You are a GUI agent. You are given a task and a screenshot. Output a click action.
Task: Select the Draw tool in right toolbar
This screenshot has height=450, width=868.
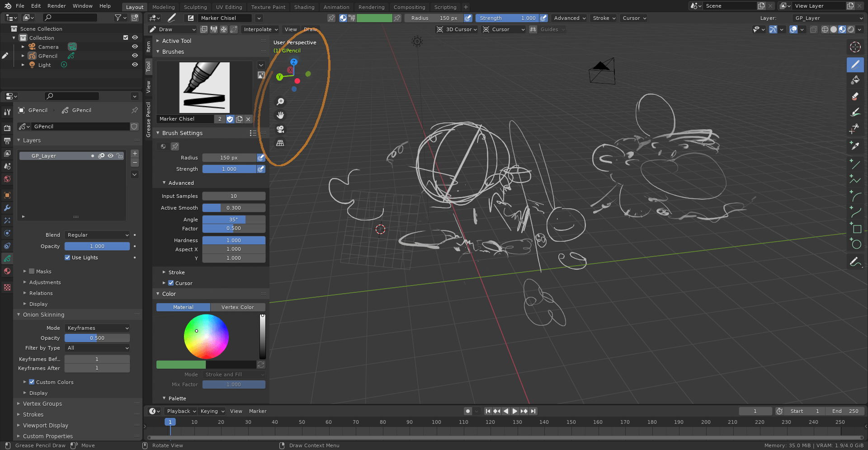pos(855,65)
